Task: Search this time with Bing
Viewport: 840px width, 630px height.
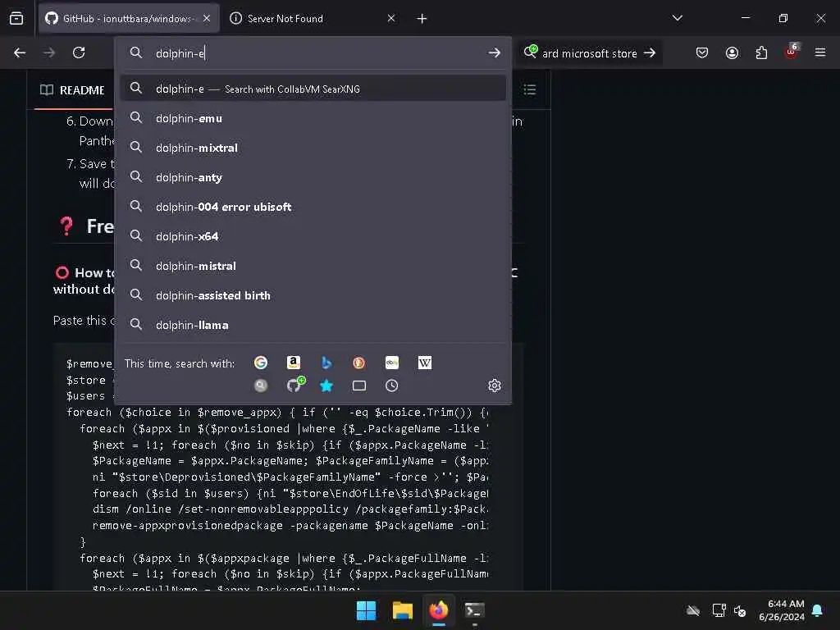Action: tap(326, 363)
